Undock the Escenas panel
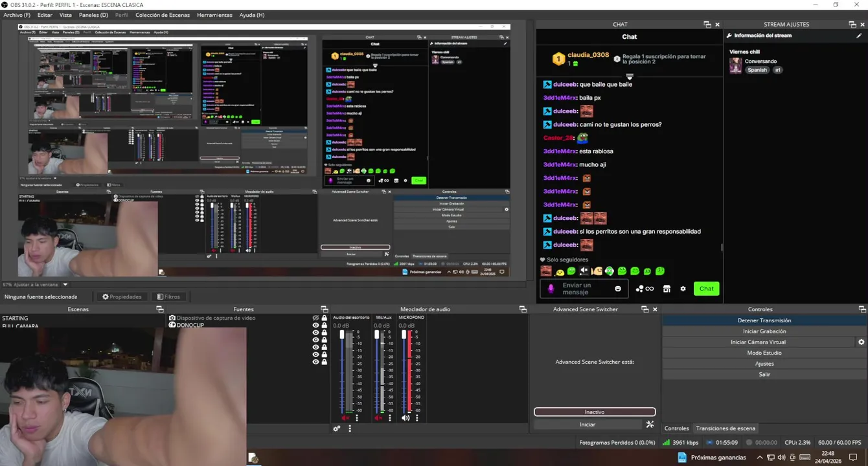This screenshot has width=868, height=466. (x=159, y=309)
